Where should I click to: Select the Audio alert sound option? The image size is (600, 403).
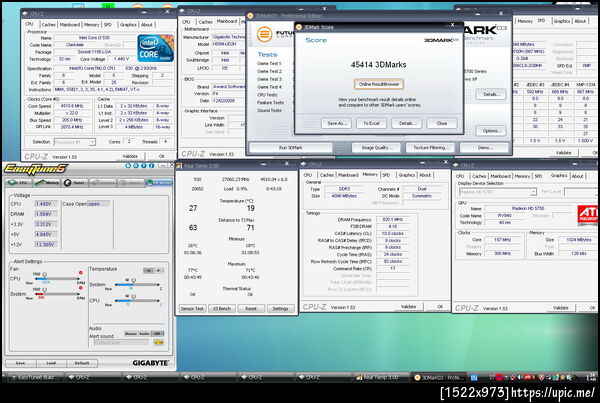(144, 333)
